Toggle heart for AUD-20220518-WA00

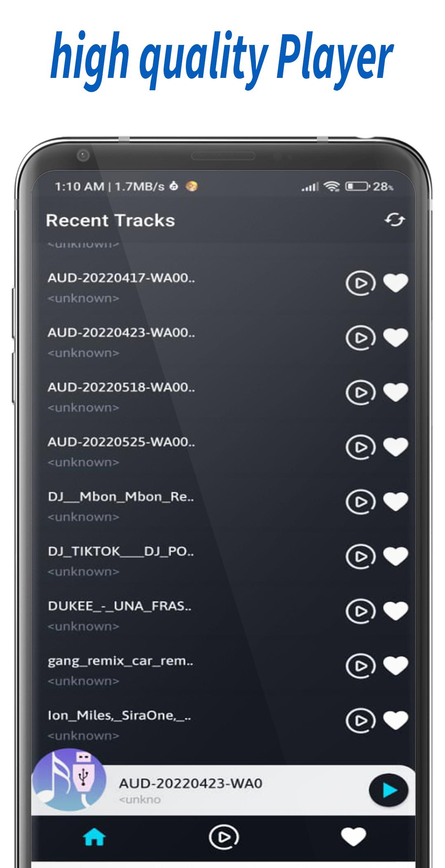pyautogui.click(x=396, y=392)
